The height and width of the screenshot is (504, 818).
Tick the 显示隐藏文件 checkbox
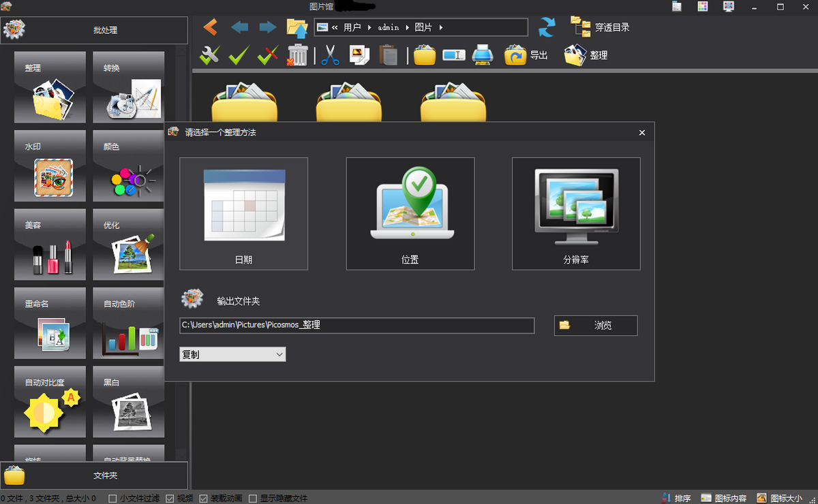tap(253, 499)
